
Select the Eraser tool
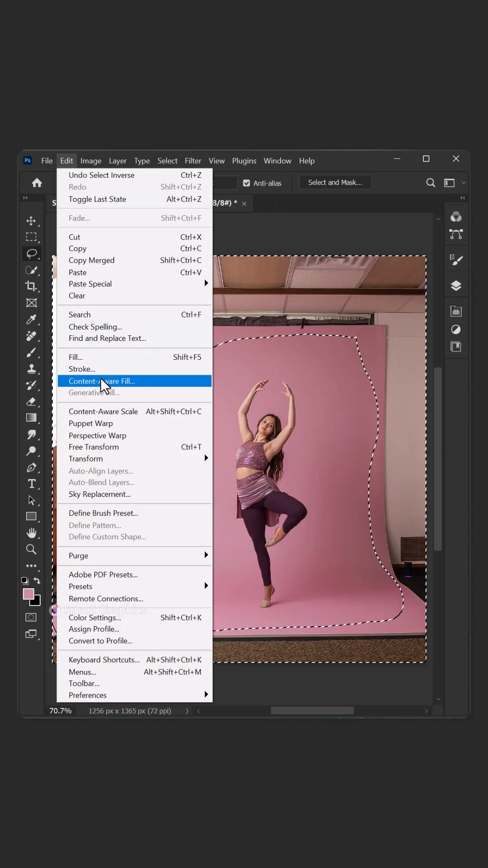[x=31, y=401]
